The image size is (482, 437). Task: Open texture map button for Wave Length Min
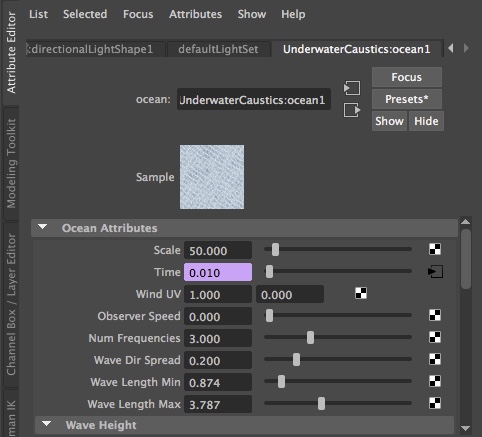[435, 381]
